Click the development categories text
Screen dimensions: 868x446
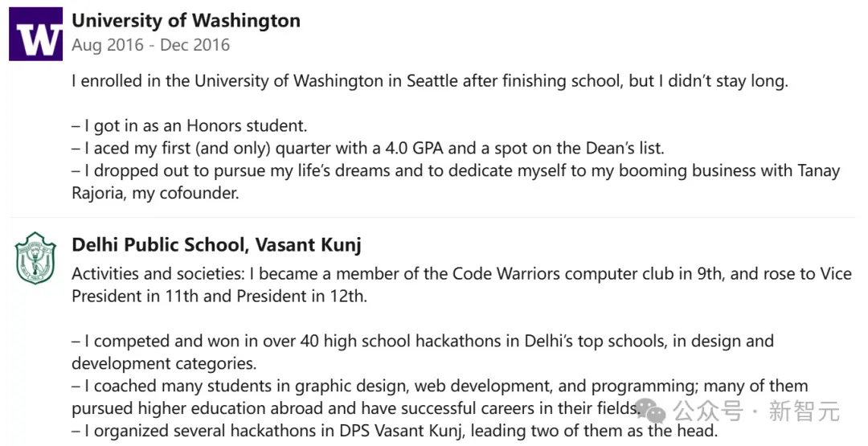[164, 363]
